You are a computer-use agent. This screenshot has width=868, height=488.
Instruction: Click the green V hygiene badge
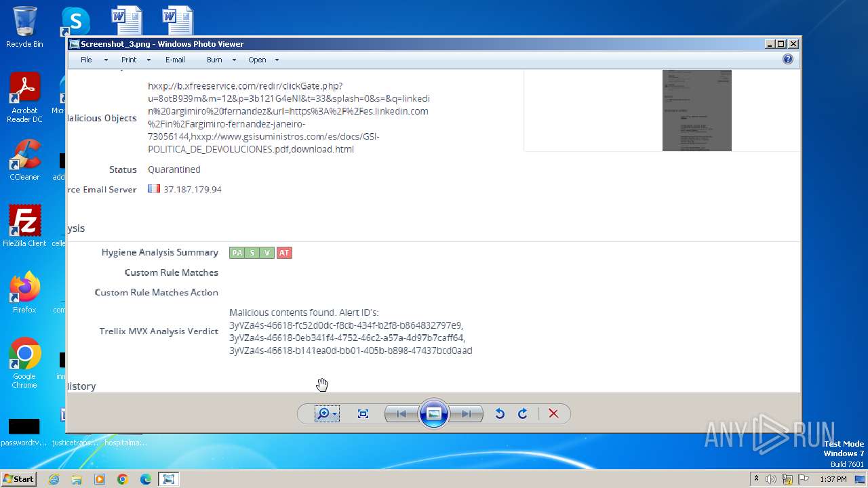(267, 253)
